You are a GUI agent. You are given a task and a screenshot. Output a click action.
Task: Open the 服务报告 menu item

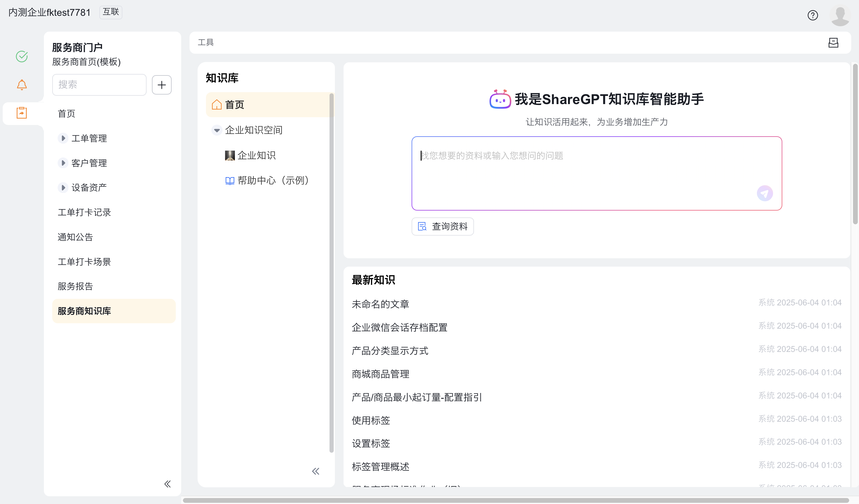point(75,286)
